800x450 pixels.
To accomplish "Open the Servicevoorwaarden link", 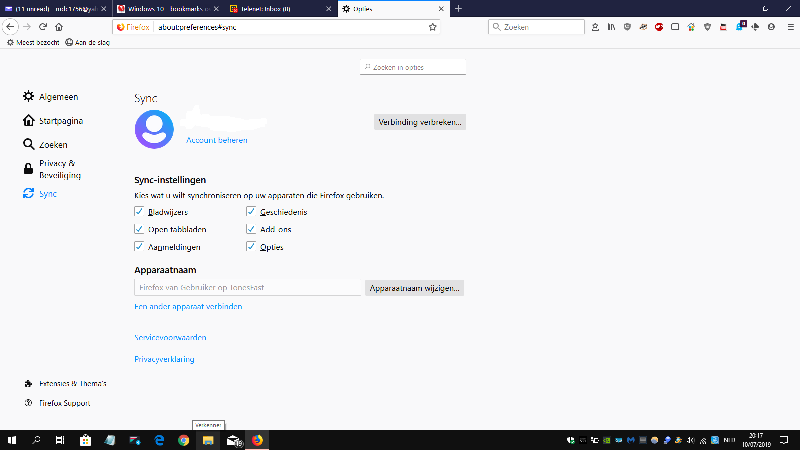I will pyautogui.click(x=170, y=337).
